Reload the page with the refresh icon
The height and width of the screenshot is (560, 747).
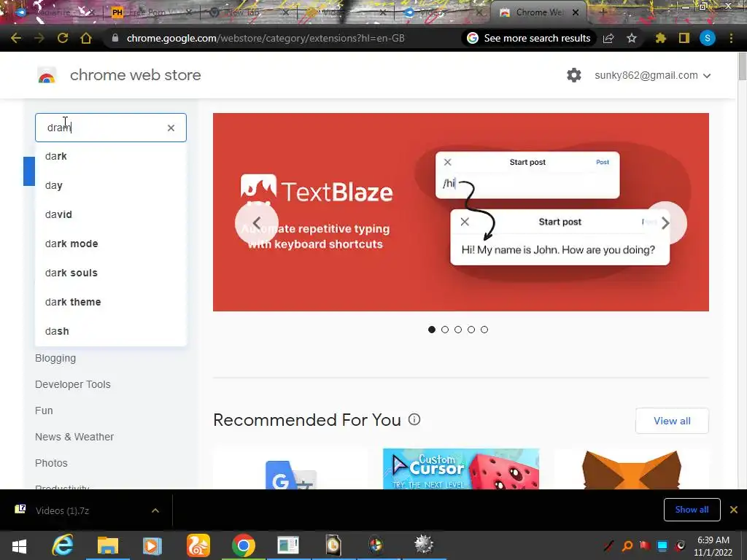click(x=63, y=38)
